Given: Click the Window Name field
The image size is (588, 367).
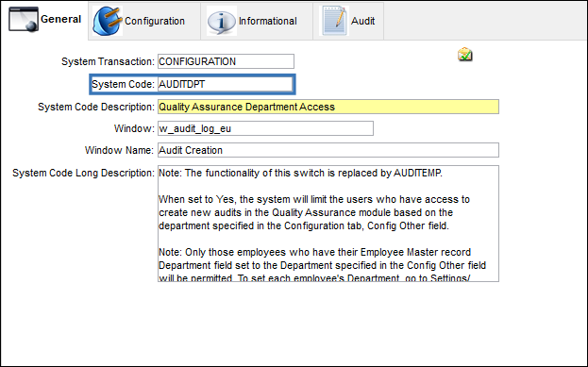Looking at the screenshot, I should (328, 150).
